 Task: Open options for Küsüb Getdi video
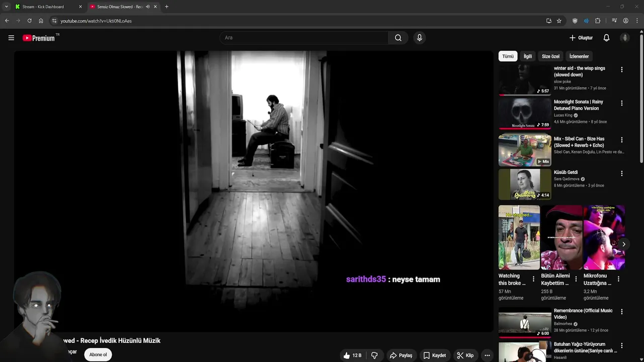pyautogui.click(x=621, y=173)
